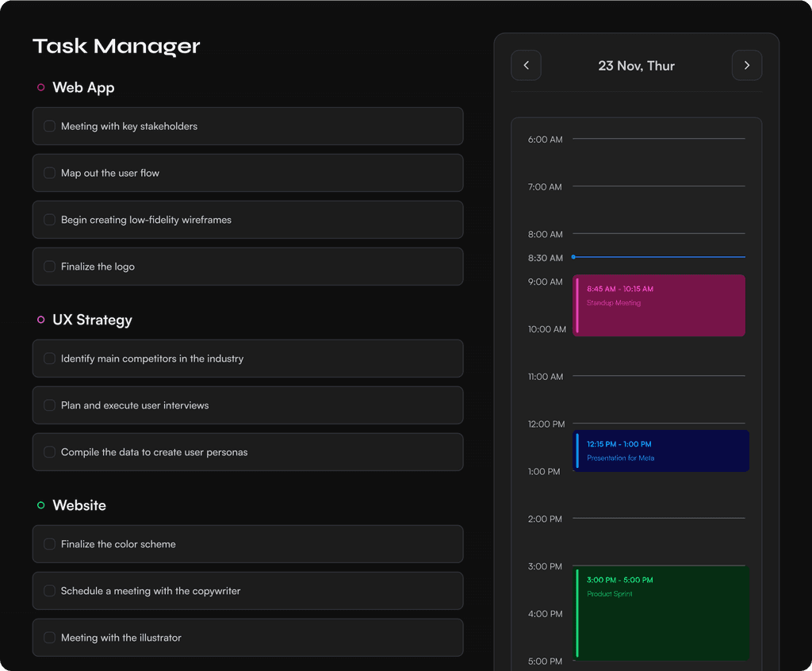This screenshot has height=671, width=812.
Task: Click the pink circle beside Web App
Action: point(41,88)
